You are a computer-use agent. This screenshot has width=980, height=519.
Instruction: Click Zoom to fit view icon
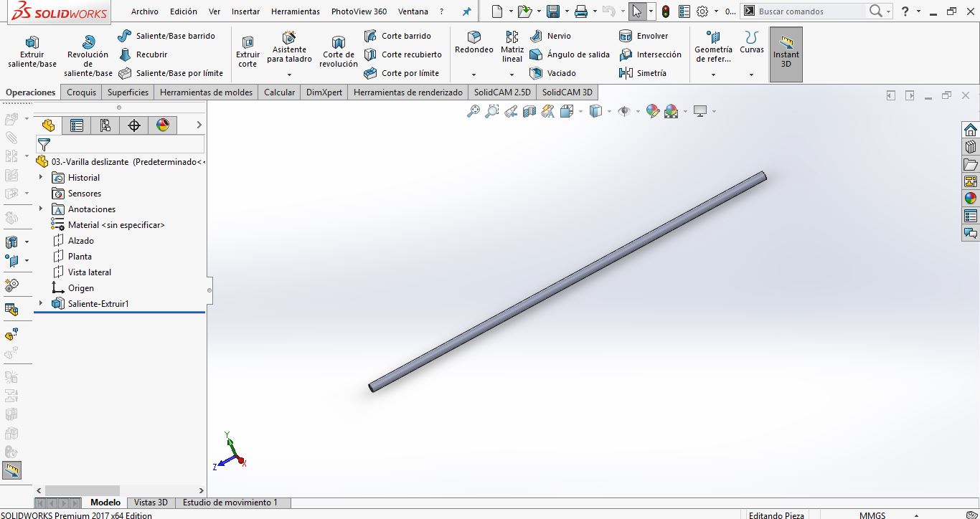click(x=473, y=111)
